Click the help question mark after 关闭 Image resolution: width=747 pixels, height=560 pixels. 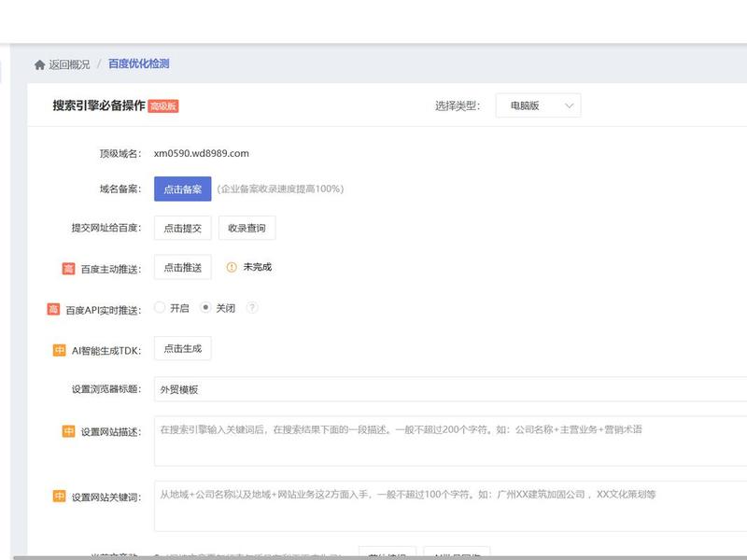[252, 308]
